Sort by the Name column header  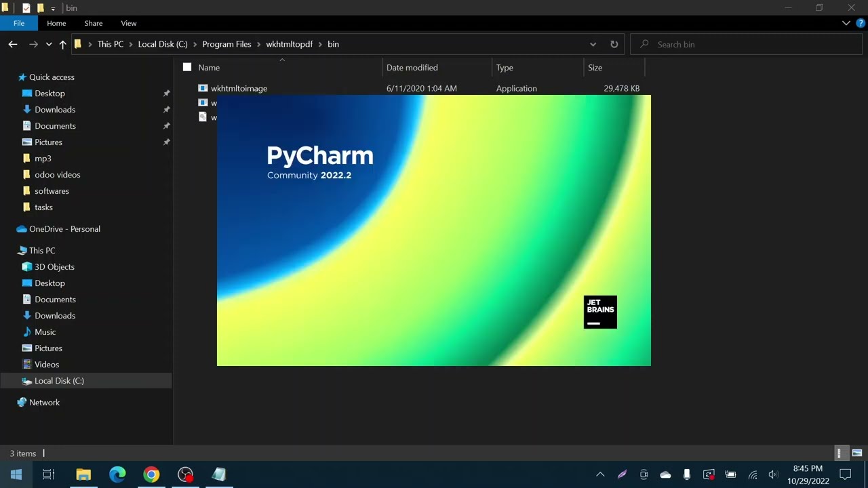(x=209, y=67)
